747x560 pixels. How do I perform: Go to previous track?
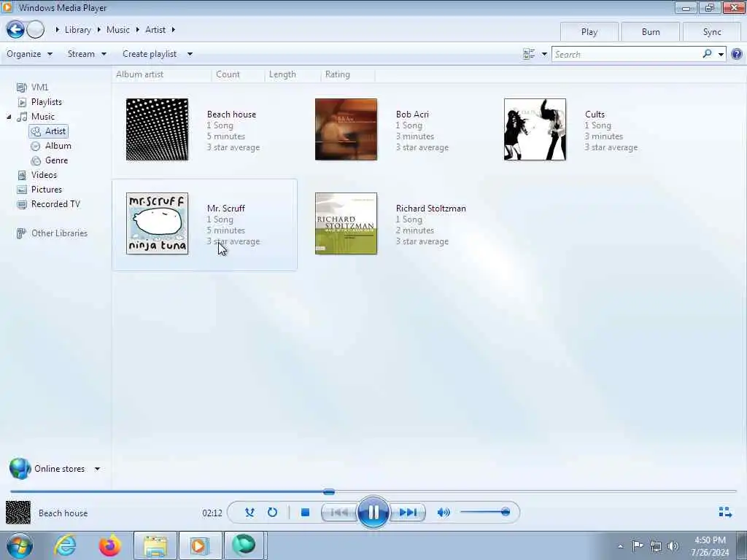coord(338,513)
